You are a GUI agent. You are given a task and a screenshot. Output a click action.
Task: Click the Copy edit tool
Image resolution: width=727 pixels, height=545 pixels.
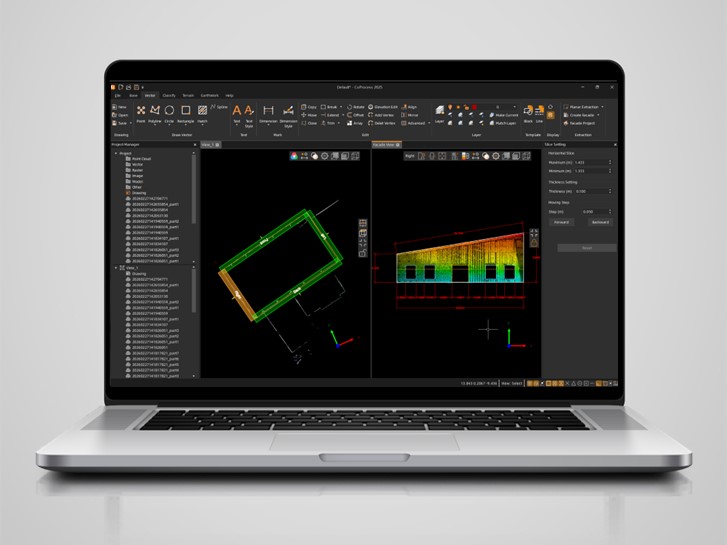coord(309,107)
